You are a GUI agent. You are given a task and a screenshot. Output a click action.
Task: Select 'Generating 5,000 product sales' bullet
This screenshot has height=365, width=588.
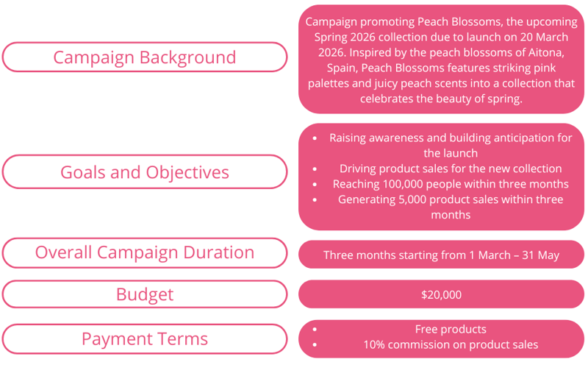[451, 199]
